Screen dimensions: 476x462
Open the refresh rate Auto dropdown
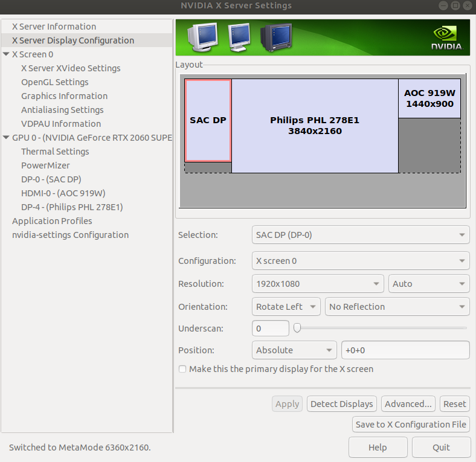429,284
